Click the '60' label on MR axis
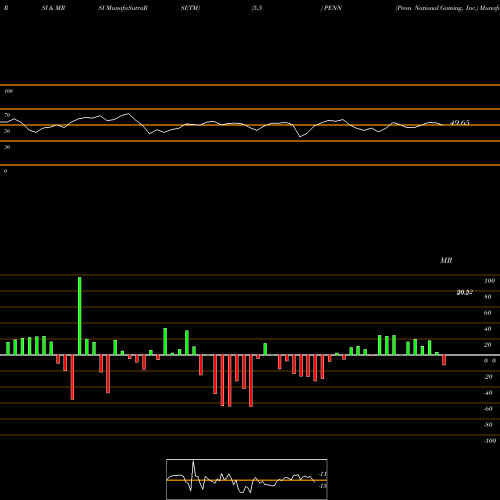Image resolution: width=500 pixels, height=500 pixels. point(488,313)
